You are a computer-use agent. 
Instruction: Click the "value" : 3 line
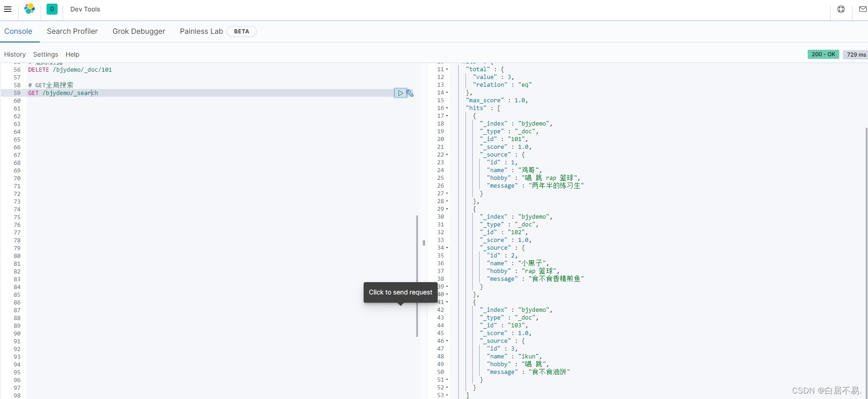(x=493, y=77)
